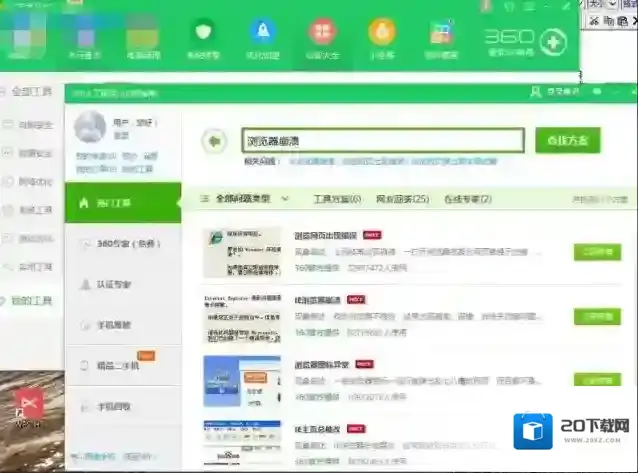Image resolution: width=638 pixels, height=473 pixels.
Task: Open the first result's Internet Explorer thumbnail
Action: click(242, 252)
